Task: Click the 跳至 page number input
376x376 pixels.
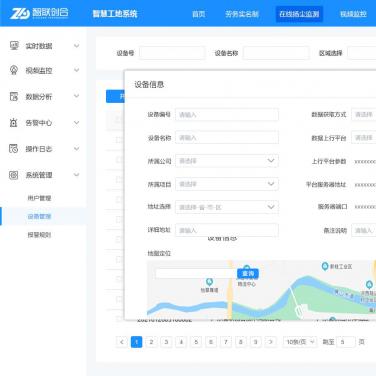Action: [346, 342]
